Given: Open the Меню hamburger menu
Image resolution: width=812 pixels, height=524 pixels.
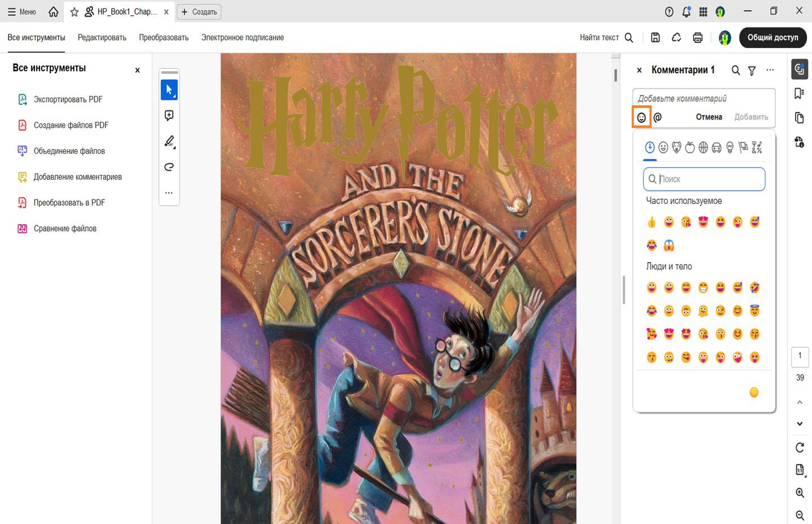Looking at the screenshot, I should (21, 11).
